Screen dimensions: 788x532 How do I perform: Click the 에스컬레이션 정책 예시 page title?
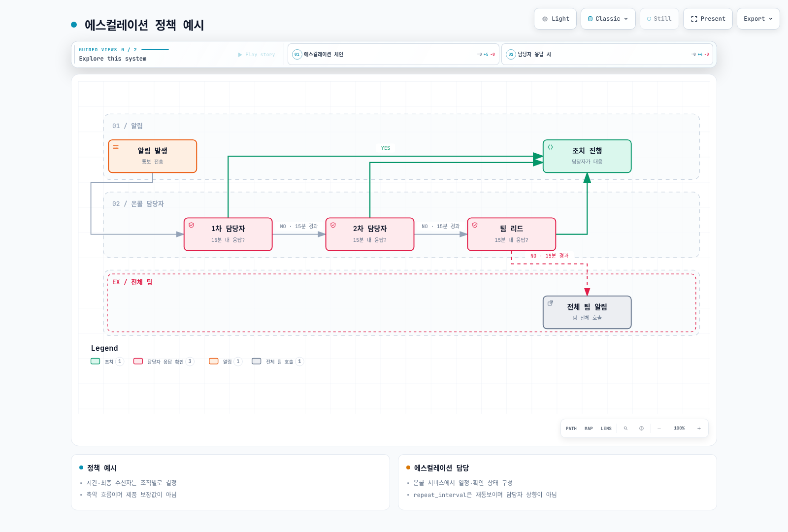point(144,25)
